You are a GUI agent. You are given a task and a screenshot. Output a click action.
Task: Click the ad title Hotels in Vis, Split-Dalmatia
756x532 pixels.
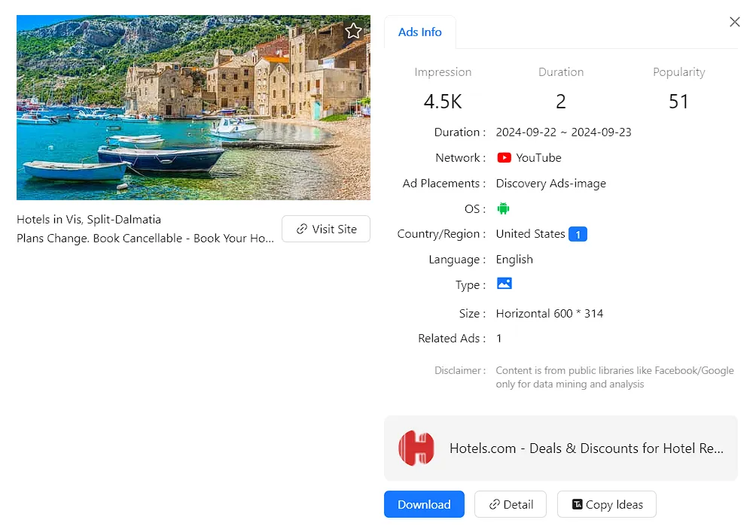point(89,220)
